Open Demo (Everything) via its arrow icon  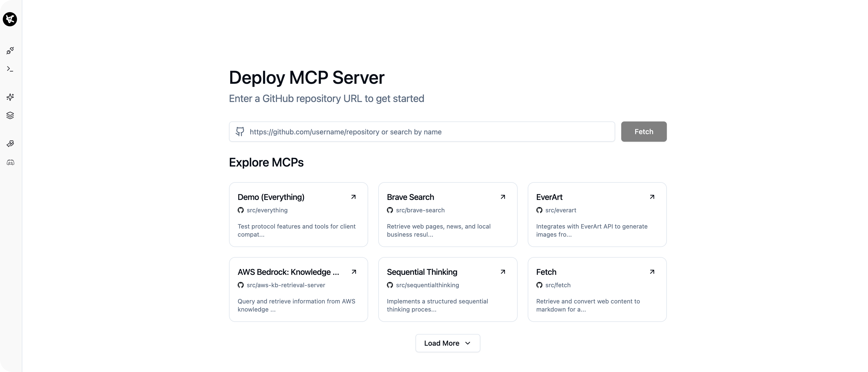(x=353, y=197)
